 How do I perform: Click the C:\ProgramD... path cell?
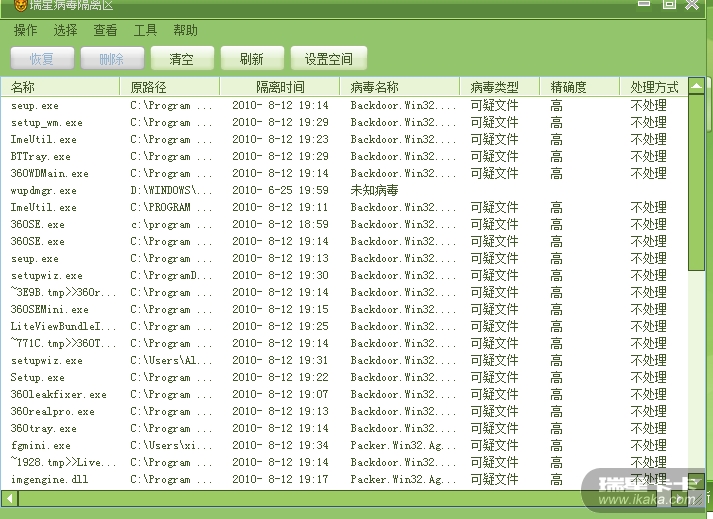(x=171, y=275)
